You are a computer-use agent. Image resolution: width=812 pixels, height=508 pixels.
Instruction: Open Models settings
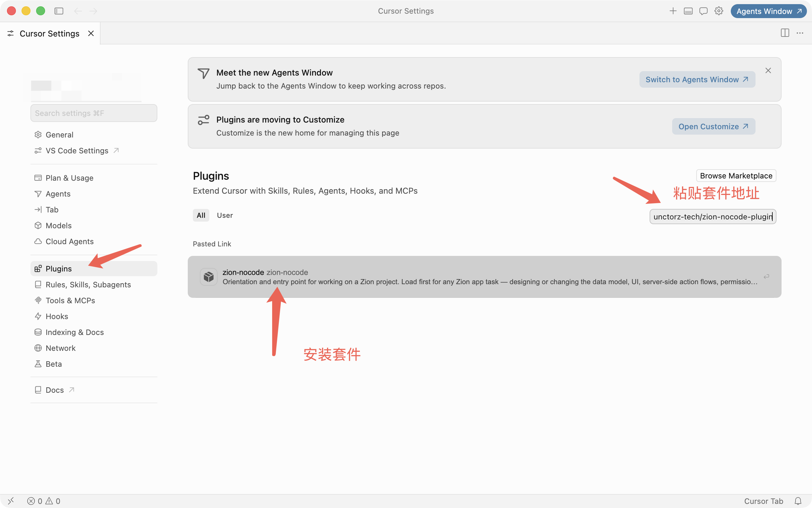tap(94, 225)
